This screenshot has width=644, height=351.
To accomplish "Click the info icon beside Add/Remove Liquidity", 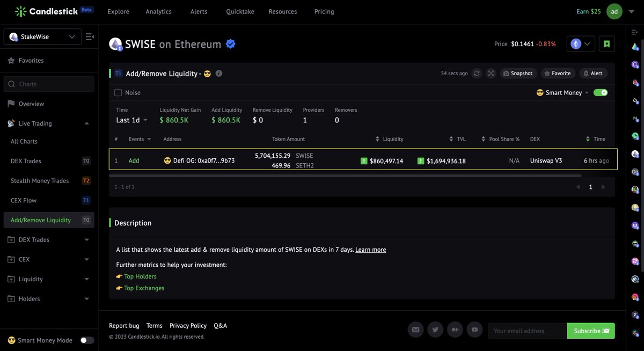I will coord(219,74).
